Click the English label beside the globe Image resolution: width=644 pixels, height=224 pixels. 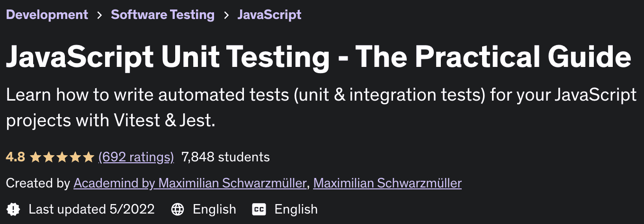point(214,209)
